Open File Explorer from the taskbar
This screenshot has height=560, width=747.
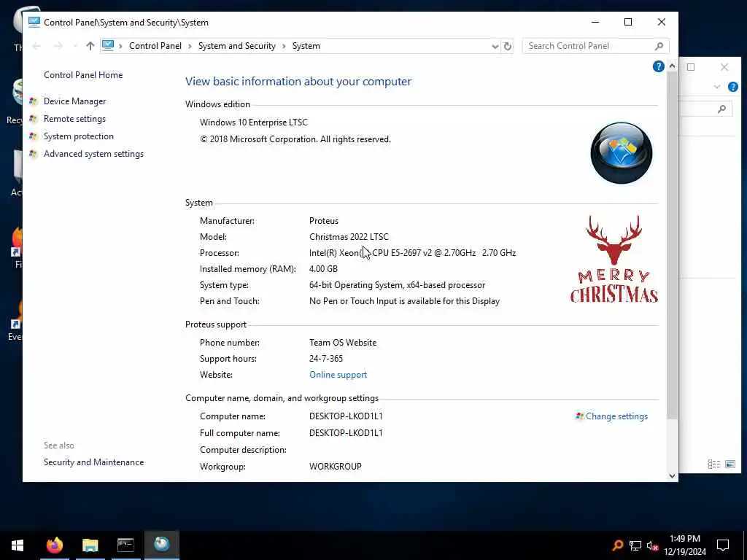(90, 545)
